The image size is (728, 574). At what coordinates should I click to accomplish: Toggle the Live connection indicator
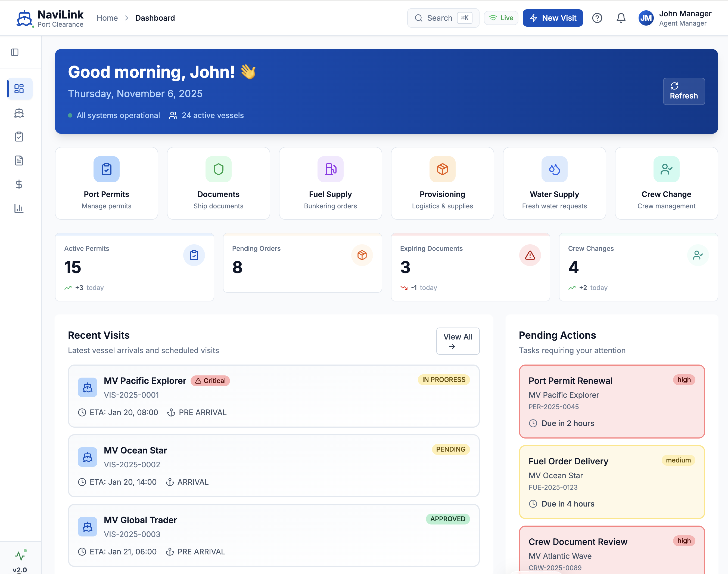(501, 18)
